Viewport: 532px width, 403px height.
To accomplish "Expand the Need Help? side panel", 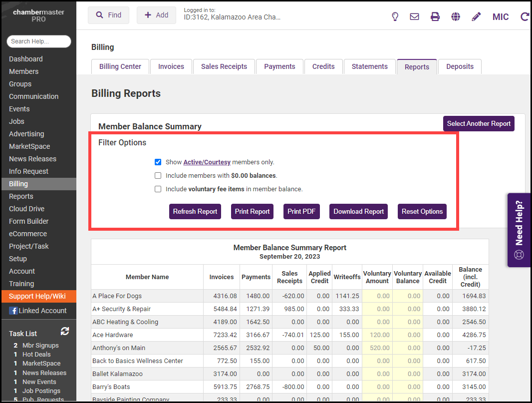I will [x=519, y=230].
